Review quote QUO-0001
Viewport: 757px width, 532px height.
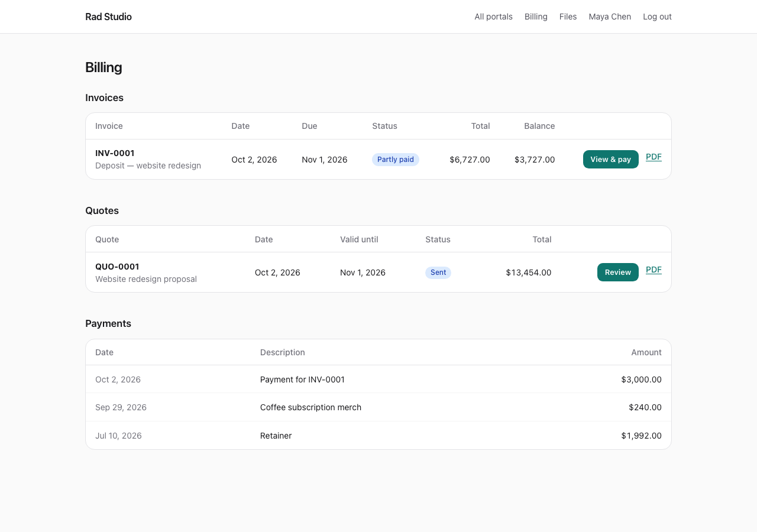click(618, 272)
